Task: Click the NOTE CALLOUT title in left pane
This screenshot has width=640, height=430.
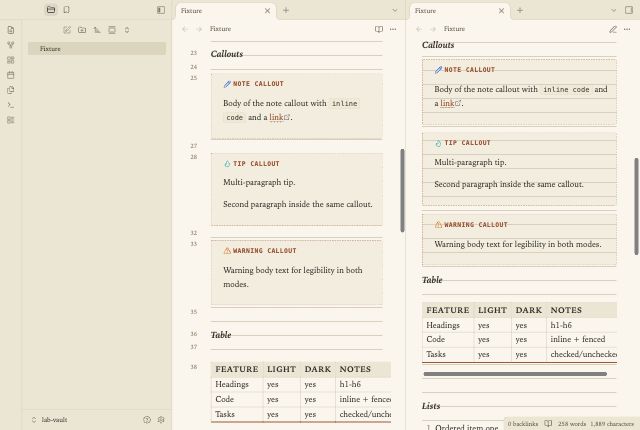Action: 258,84
